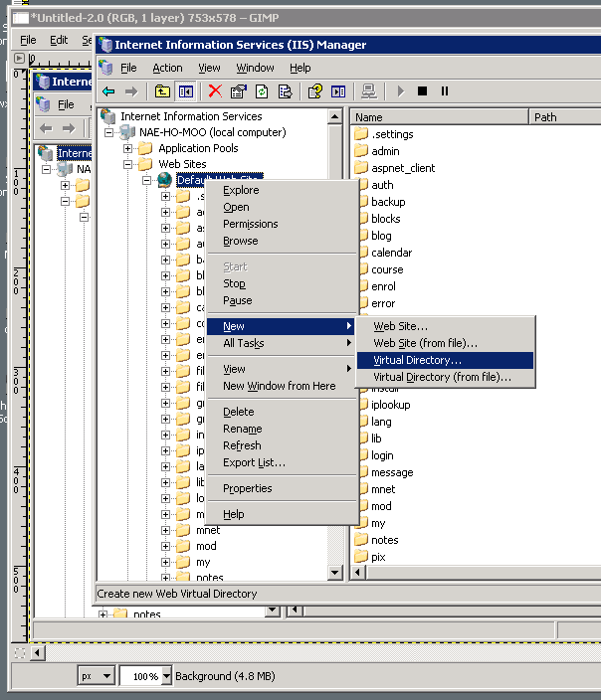The image size is (601, 700).
Task: Click the Export List toolbar icon
Action: (x=285, y=91)
